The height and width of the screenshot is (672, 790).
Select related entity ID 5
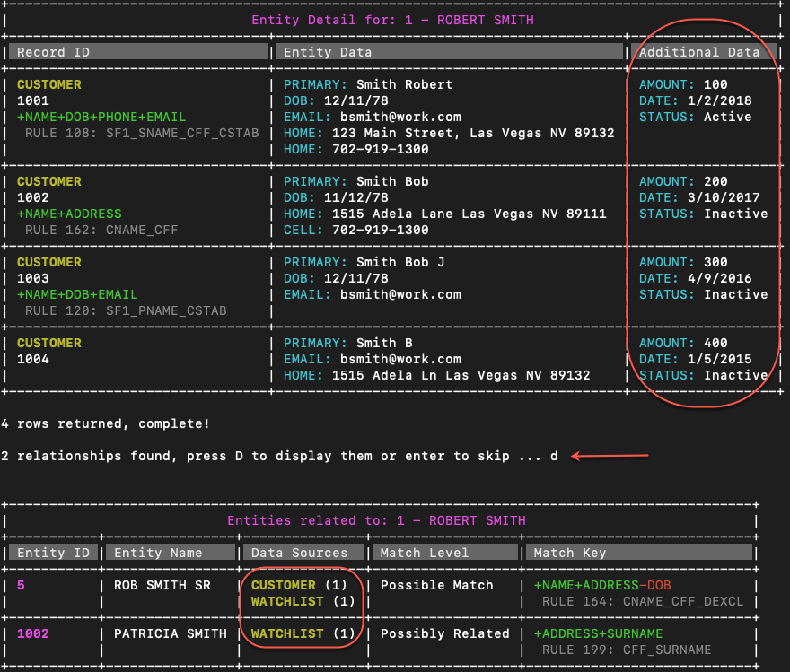tap(21, 585)
